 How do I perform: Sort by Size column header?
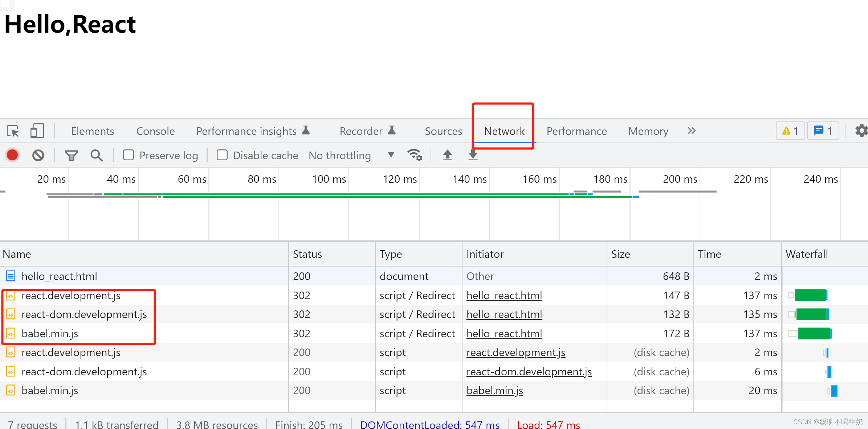[x=650, y=254]
